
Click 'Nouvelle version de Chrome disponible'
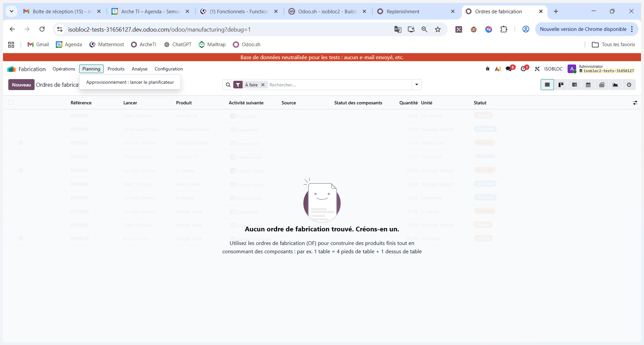[x=583, y=29]
